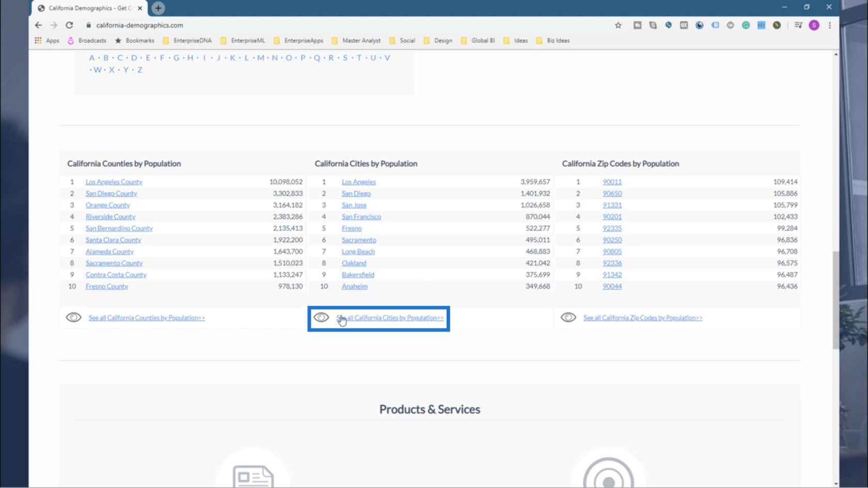Click the purple S profile avatar
This screenshot has width=868, height=488.
tap(814, 25)
